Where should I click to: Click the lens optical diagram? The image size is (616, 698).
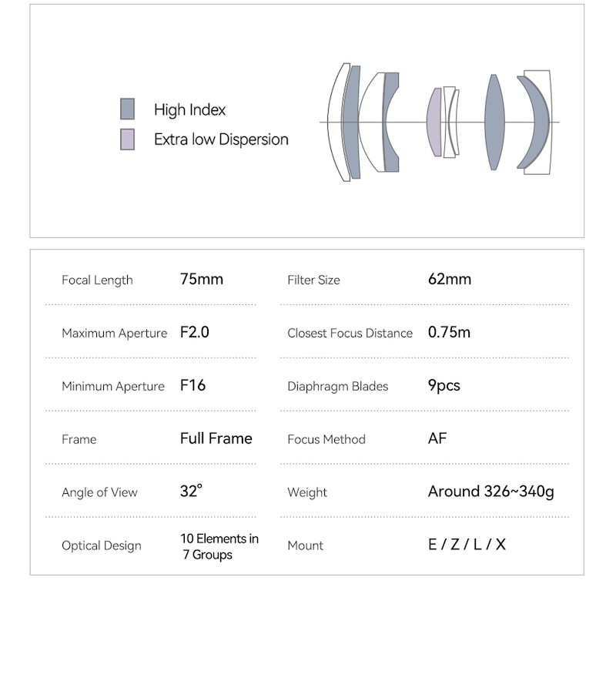[440, 122]
